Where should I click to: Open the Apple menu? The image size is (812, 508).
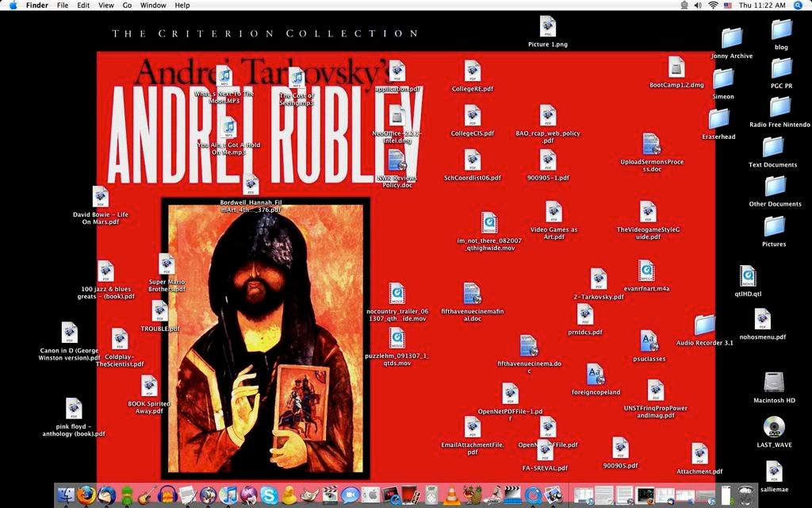[13, 6]
